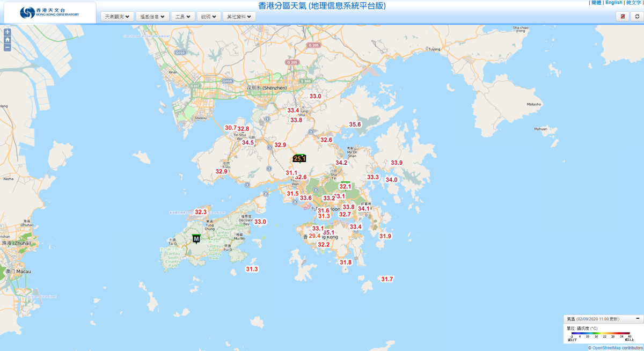Open the 工具 tools dropdown

tap(183, 17)
